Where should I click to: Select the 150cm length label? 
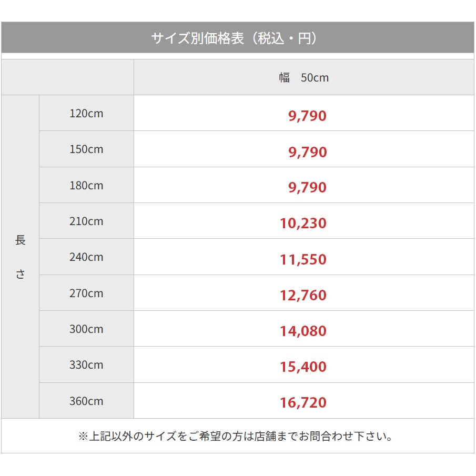click(x=86, y=149)
